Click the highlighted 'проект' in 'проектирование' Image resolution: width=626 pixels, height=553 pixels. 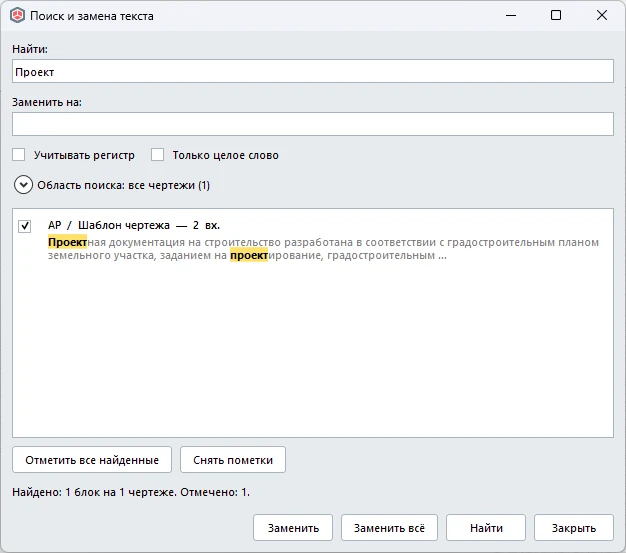point(249,255)
